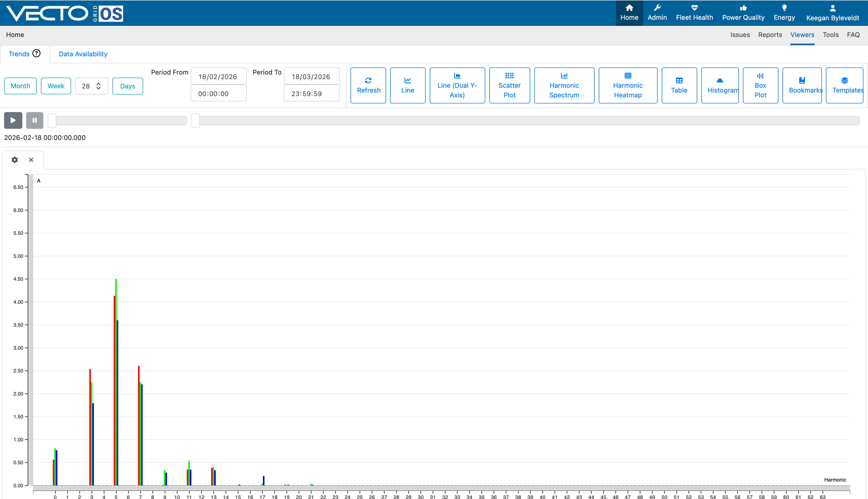Click the Period From date field
The image size is (868, 499).
click(219, 76)
